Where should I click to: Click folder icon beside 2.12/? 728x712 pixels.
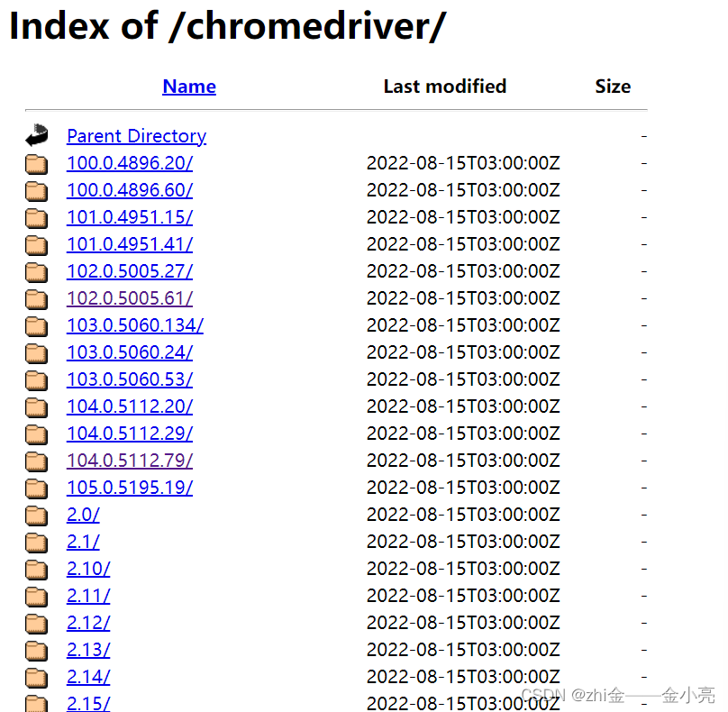[x=36, y=623]
